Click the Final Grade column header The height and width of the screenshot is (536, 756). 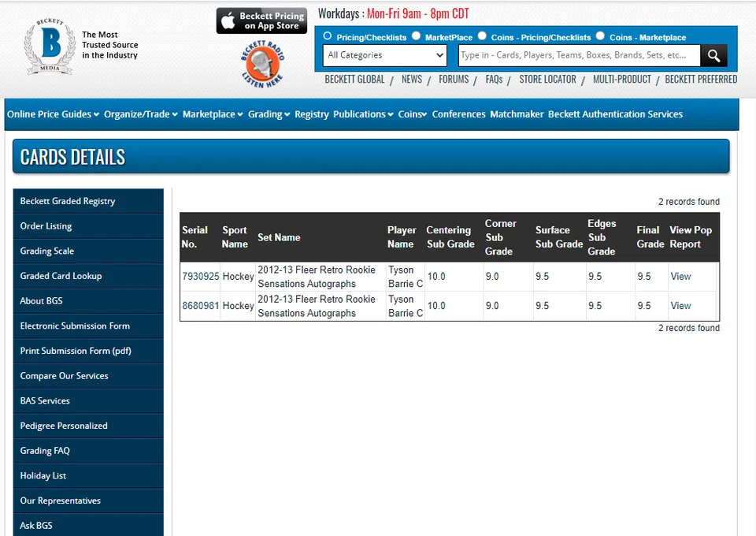[x=650, y=237]
